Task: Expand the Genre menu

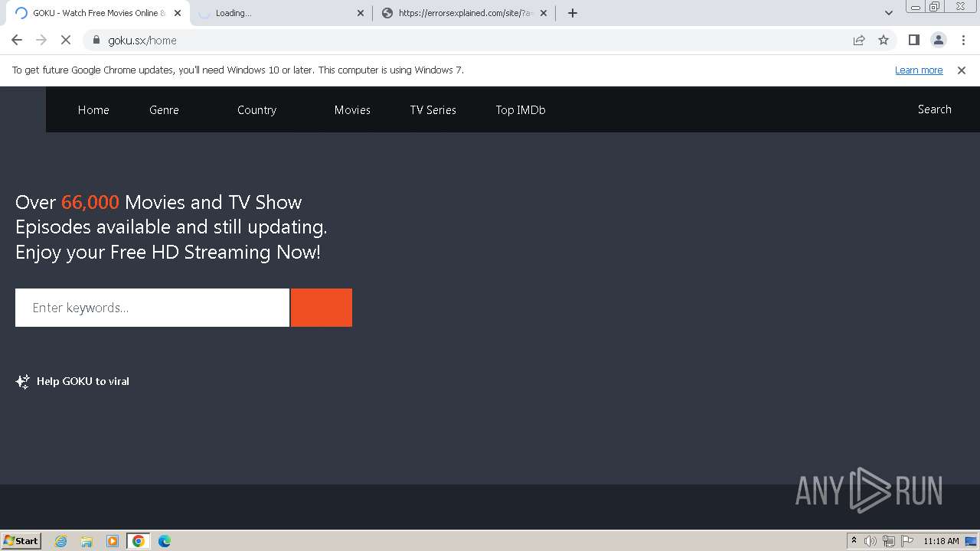Action: tap(164, 110)
